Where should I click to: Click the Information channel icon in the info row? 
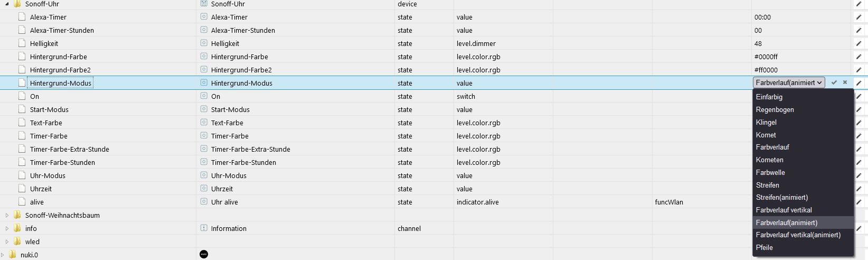204,228
